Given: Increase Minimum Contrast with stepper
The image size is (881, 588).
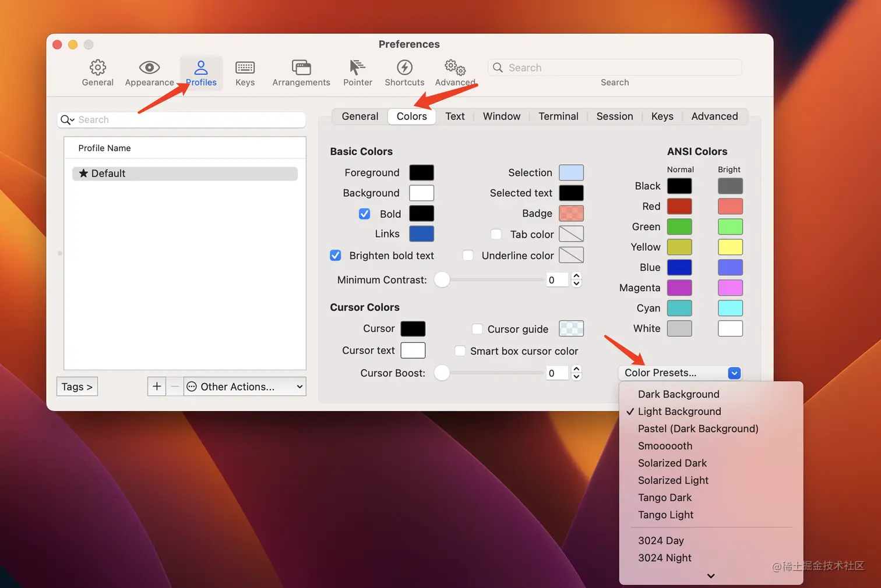Looking at the screenshot, I should [576, 276].
